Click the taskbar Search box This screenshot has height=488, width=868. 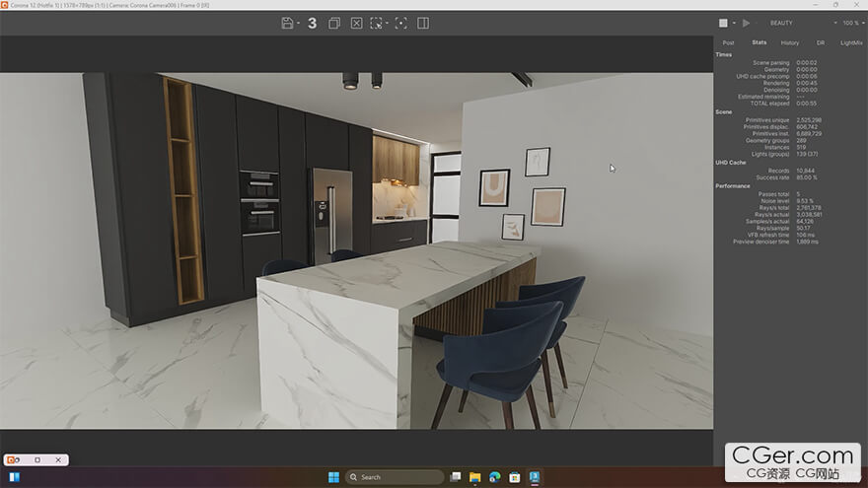pyautogui.click(x=395, y=477)
